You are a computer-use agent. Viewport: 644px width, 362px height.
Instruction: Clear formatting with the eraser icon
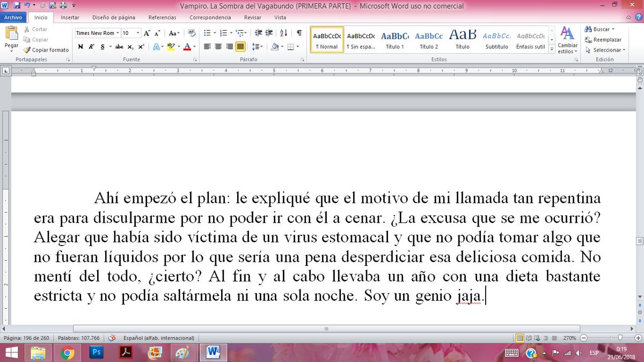pos(192,33)
